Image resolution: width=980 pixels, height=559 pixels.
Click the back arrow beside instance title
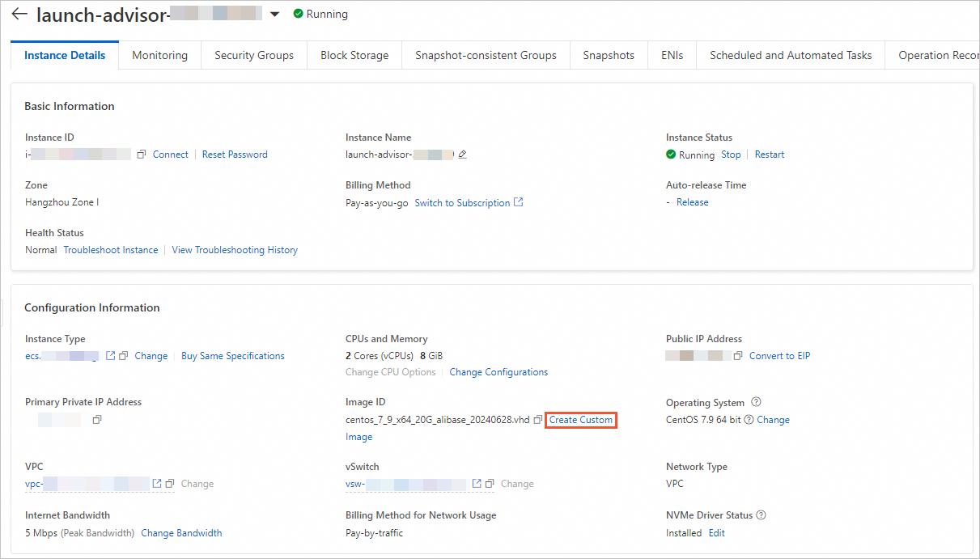click(19, 15)
